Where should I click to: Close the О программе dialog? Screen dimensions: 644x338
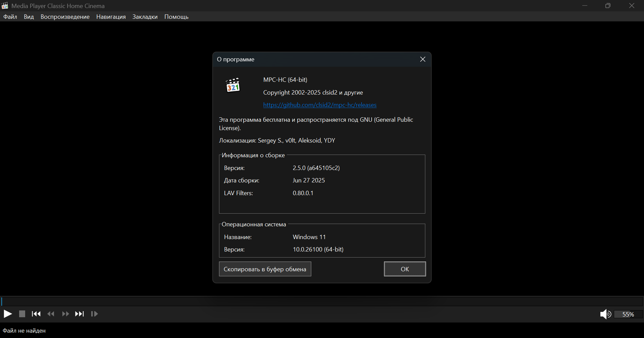(423, 59)
